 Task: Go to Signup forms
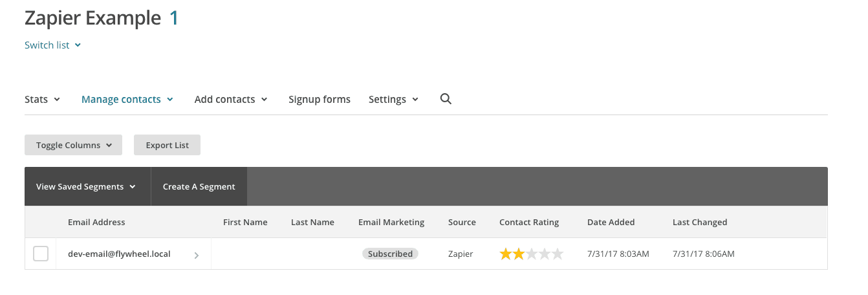point(320,100)
